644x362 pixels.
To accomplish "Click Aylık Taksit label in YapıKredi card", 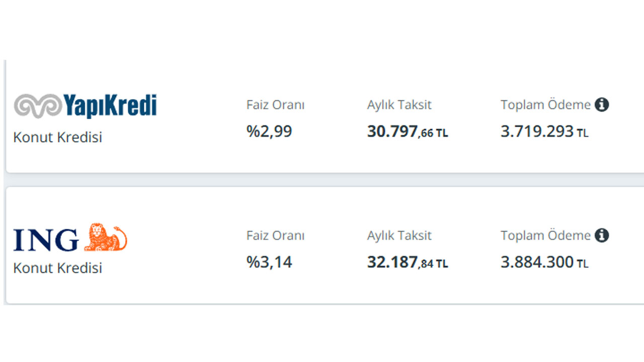I will click(x=399, y=106).
